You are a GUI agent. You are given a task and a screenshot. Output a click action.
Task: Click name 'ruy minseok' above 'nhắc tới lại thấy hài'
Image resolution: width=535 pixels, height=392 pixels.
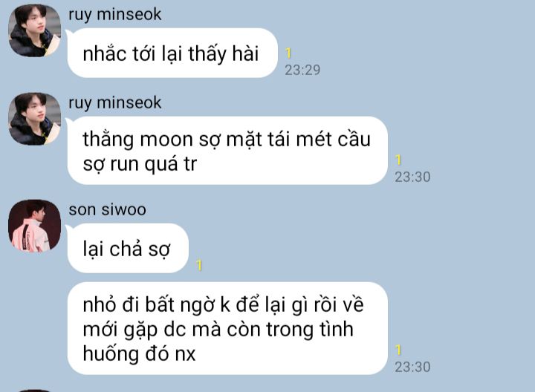114,15
